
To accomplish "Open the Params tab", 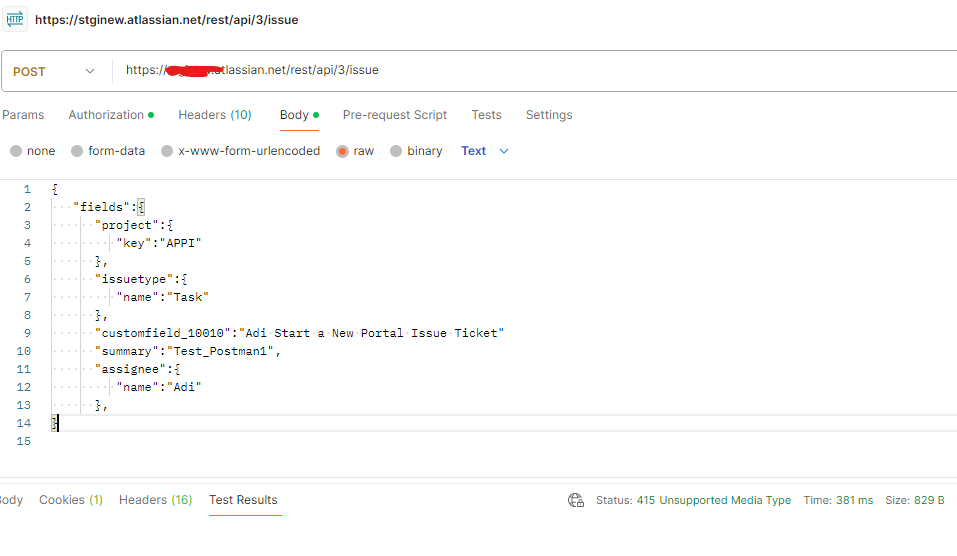I will (x=23, y=115).
